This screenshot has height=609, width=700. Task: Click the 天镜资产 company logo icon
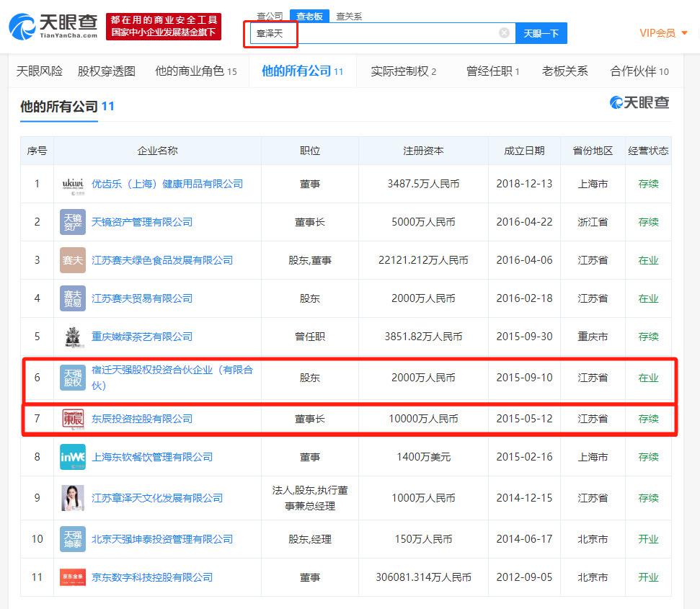tap(73, 222)
